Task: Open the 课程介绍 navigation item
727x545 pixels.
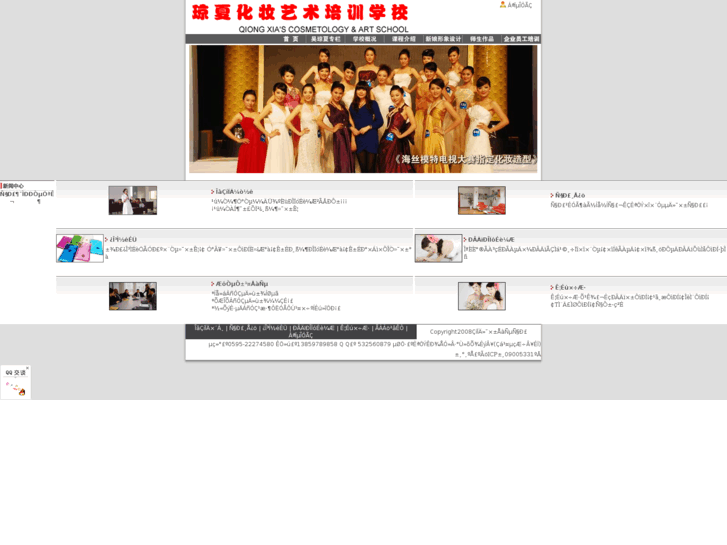Action: click(403, 39)
